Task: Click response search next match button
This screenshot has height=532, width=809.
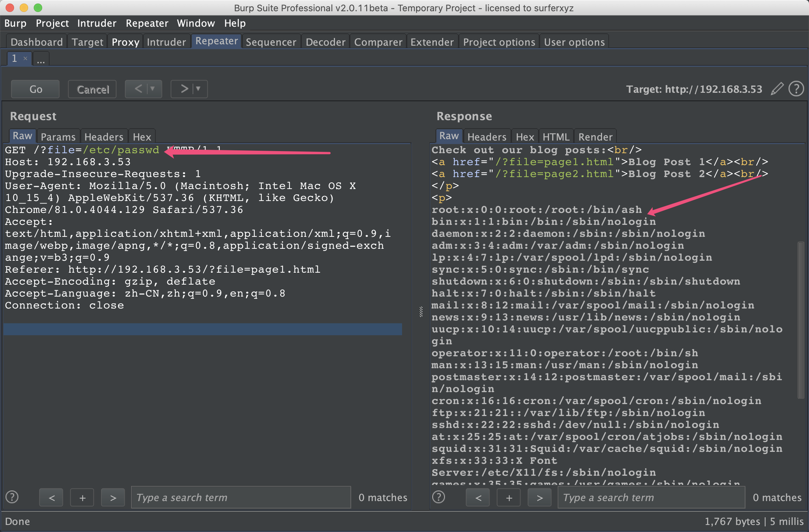Action: coord(539,498)
